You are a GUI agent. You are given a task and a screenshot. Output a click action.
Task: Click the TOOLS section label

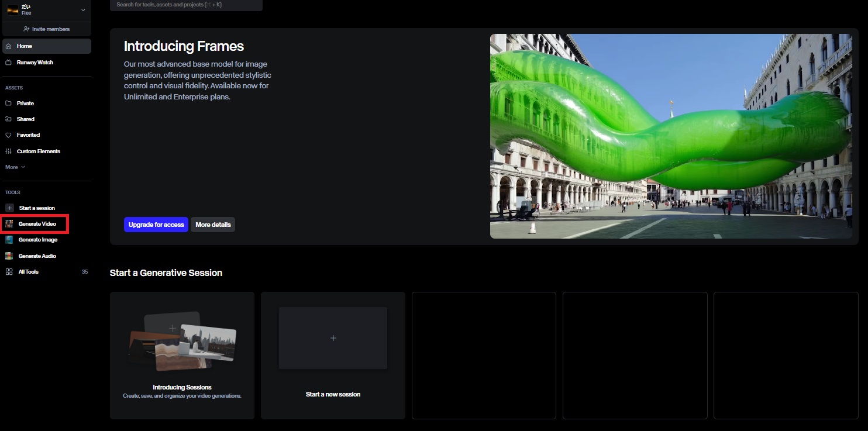[x=13, y=192]
